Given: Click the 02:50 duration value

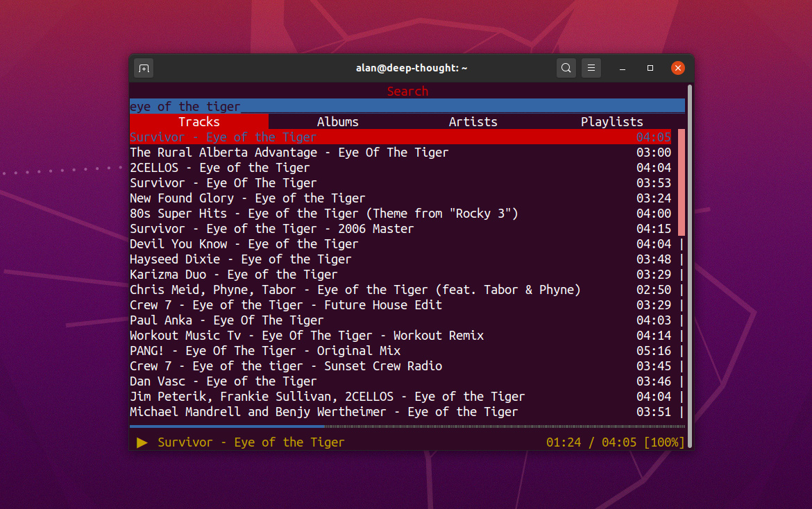Looking at the screenshot, I should pyautogui.click(x=654, y=290).
